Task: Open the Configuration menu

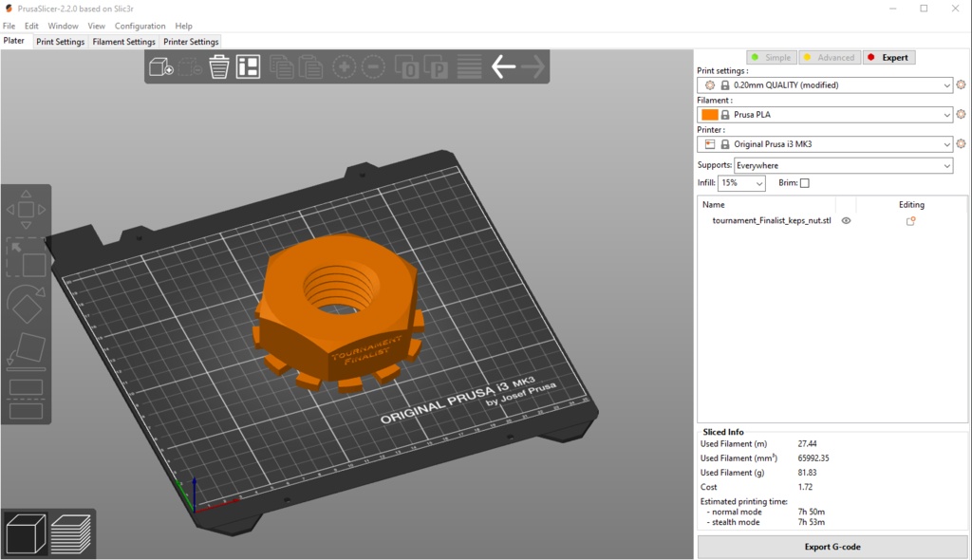Action: coord(140,26)
